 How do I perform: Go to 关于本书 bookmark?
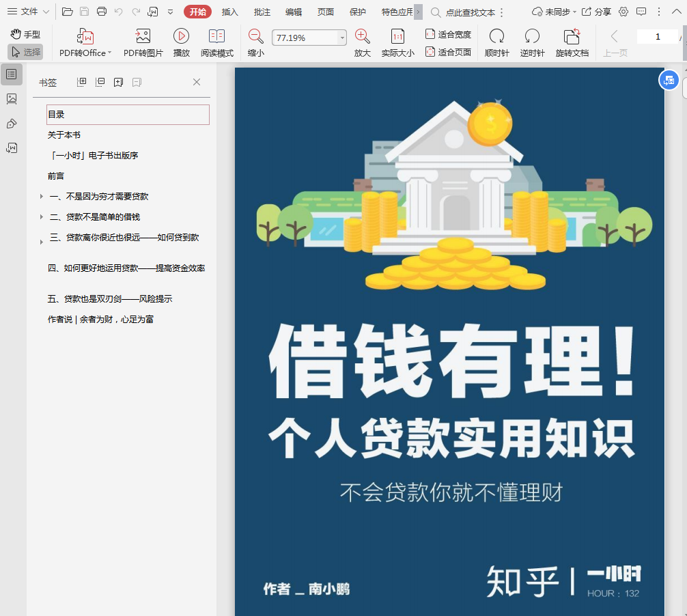(64, 135)
